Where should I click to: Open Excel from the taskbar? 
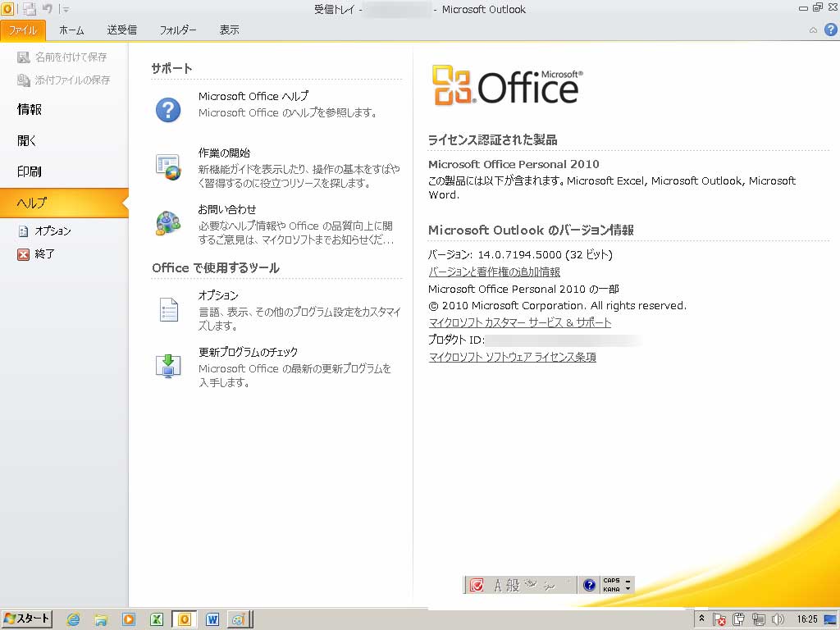[x=156, y=619]
